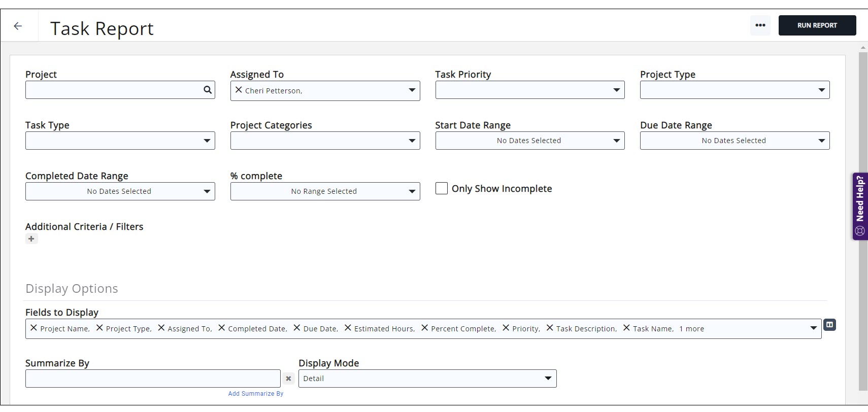Open the field column chooser icon
This screenshot has height=412, width=868.
click(829, 325)
